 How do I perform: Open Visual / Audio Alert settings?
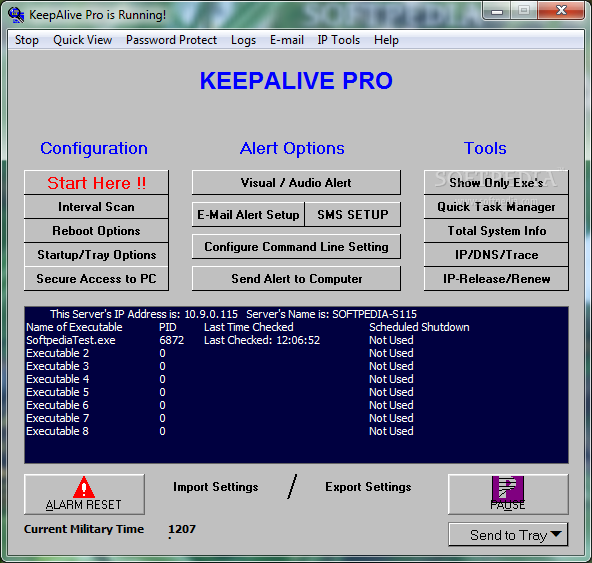[296, 183]
